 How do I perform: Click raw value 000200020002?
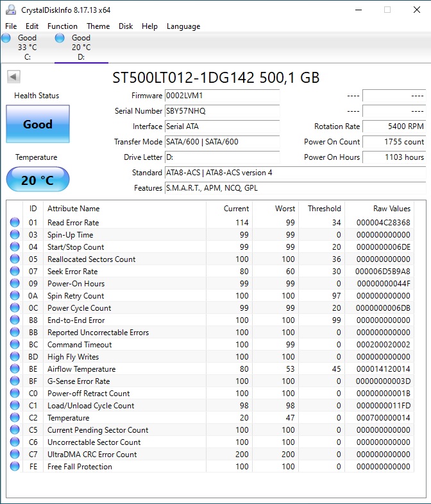(x=383, y=345)
